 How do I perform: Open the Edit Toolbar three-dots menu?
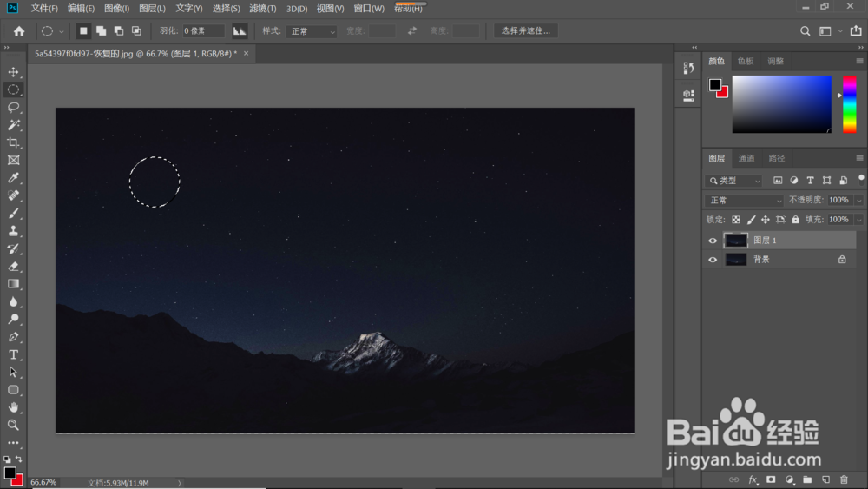click(x=13, y=443)
